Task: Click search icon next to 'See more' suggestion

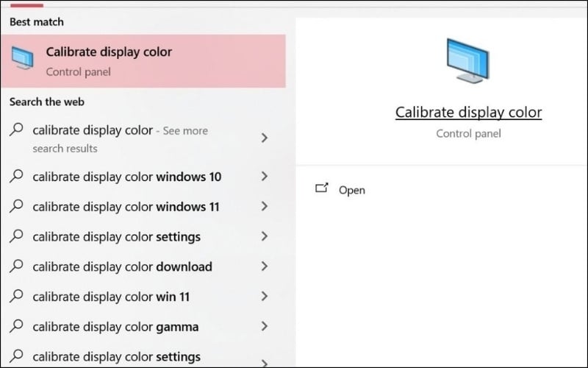Action: pos(16,130)
